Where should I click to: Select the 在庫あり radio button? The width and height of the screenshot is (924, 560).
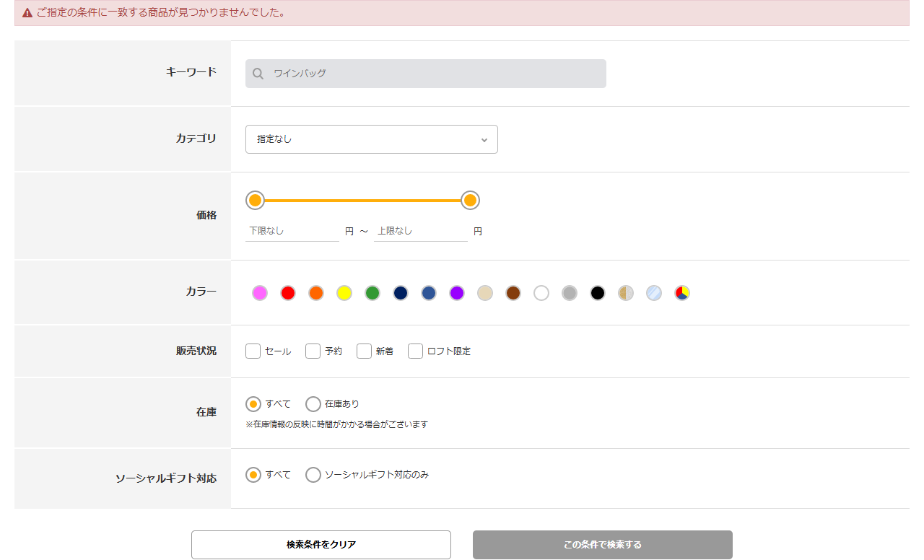coord(313,404)
